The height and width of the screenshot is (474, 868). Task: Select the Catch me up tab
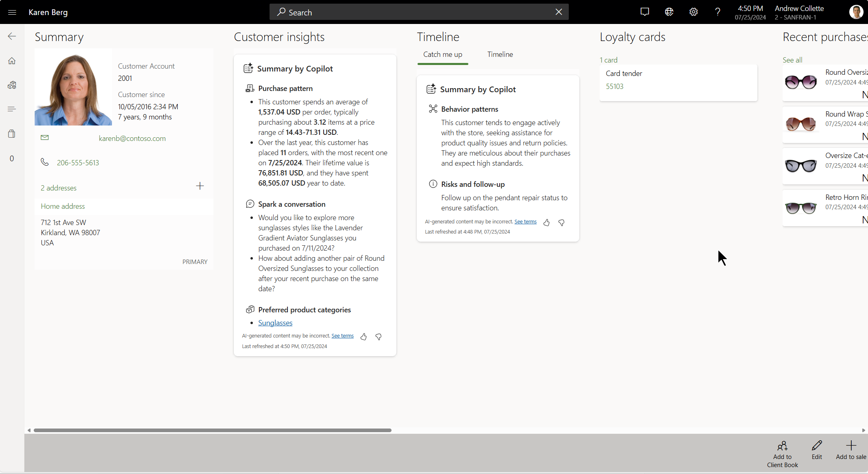pos(443,54)
